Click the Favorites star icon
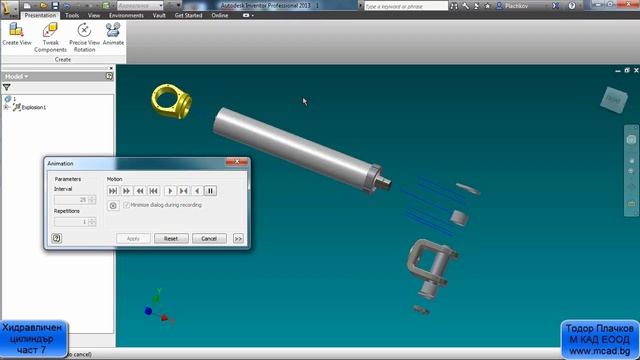640x360 pixels. 487,6
